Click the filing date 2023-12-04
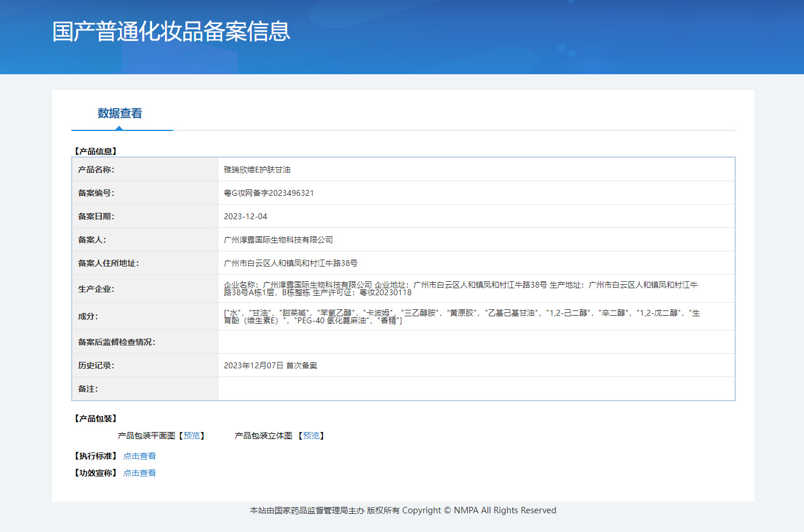 [245, 216]
